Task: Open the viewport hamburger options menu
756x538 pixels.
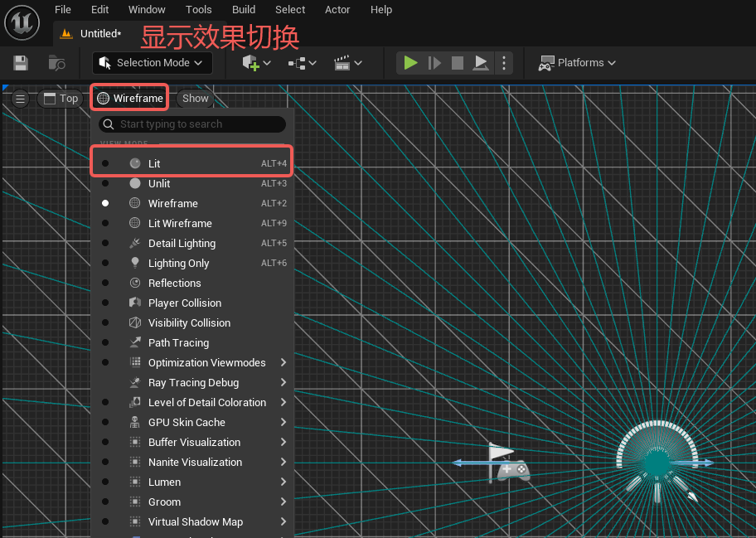Action: click(20, 99)
